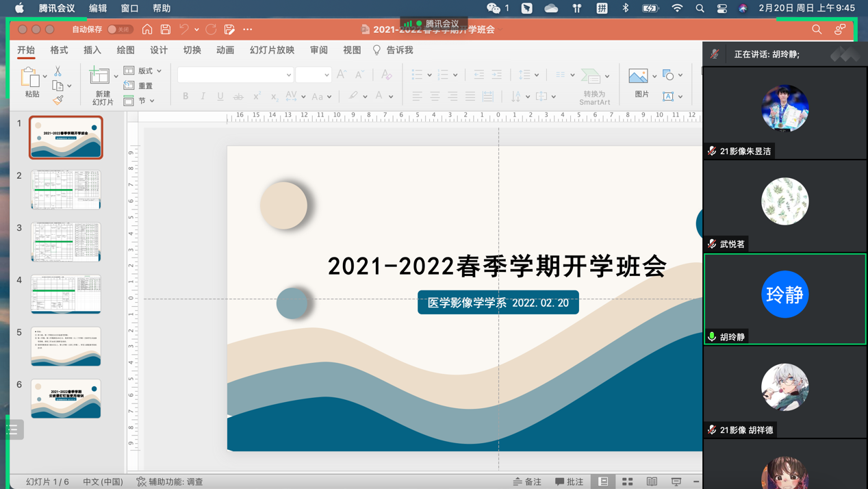This screenshot has height=489, width=868.
Task: Click the Cut scissors icon
Action: [x=58, y=72]
